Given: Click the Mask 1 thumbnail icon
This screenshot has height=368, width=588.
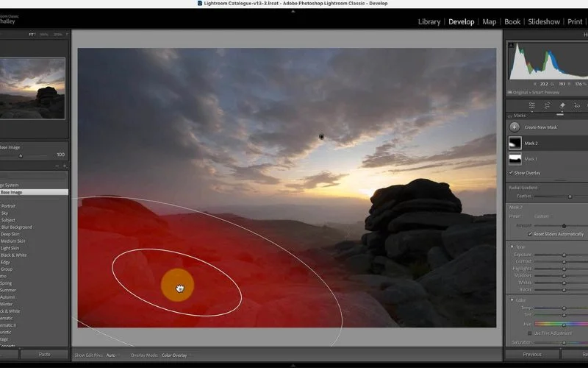Looking at the screenshot, I should click(514, 158).
